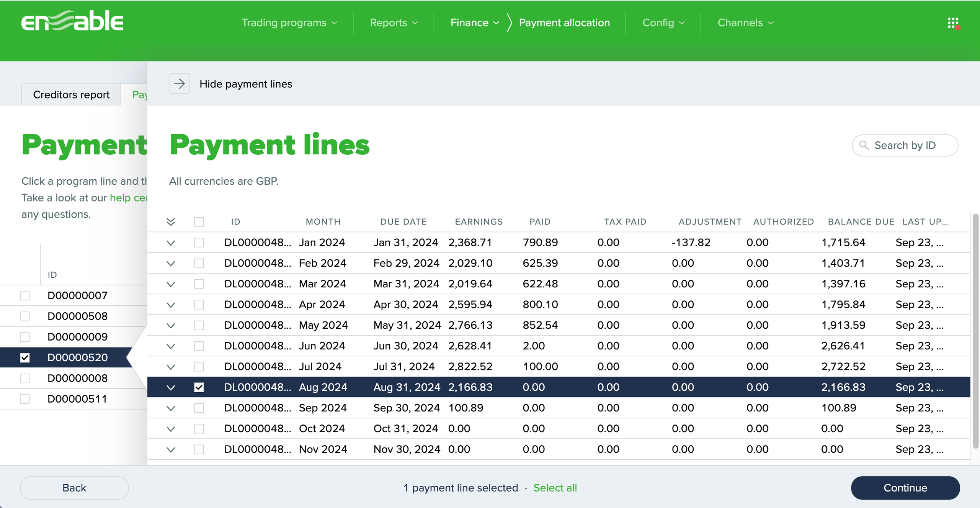The width and height of the screenshot is (980, 508).
Task: Expand the Jun 2024 row chevron
Action: (x=171, y=346)
